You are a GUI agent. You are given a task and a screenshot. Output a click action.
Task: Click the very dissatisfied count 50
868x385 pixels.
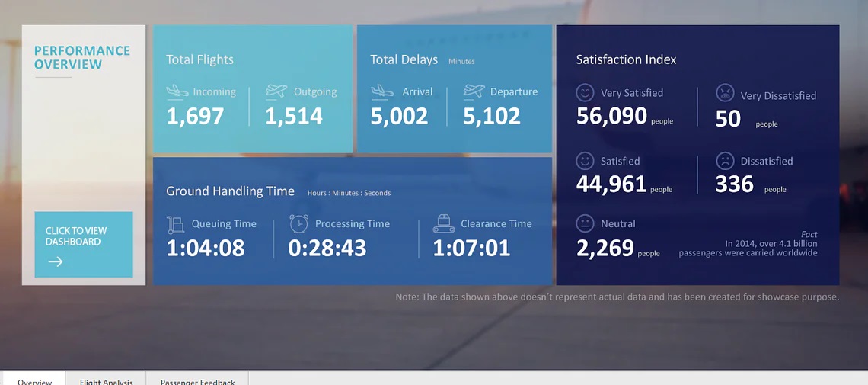click(728, 120)
